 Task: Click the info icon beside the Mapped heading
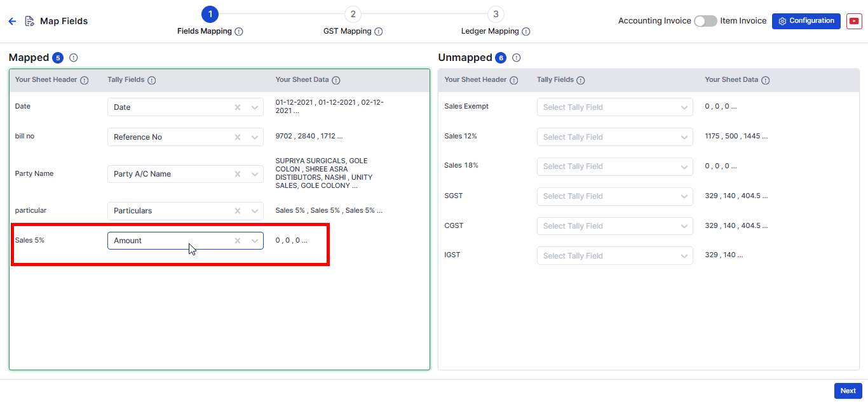point(74,58)
